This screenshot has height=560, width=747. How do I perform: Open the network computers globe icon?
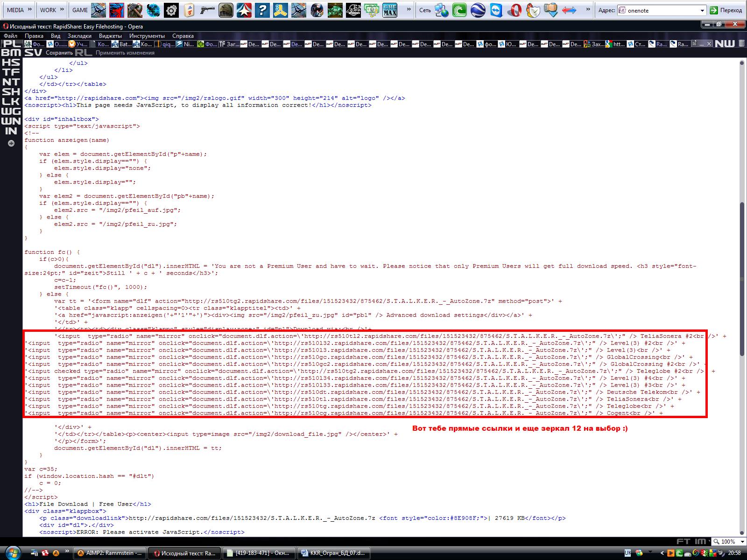click(x=441, y=10)
